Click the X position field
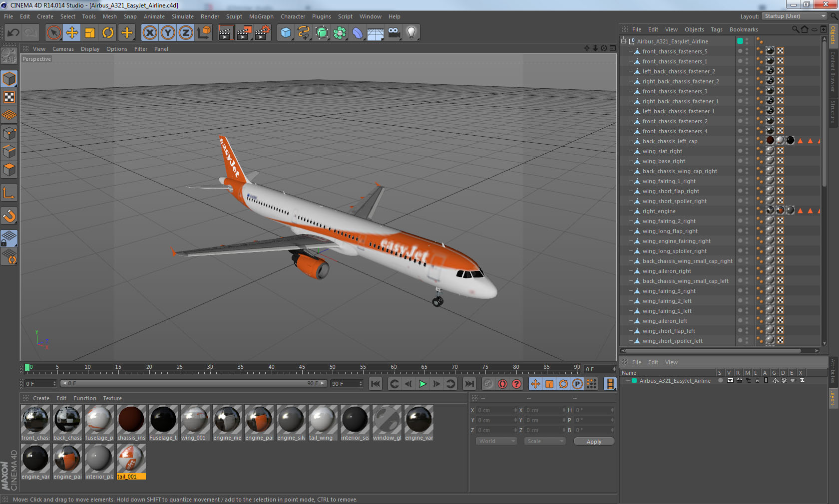Screen dimensions: 839x504 pos(497,410)
